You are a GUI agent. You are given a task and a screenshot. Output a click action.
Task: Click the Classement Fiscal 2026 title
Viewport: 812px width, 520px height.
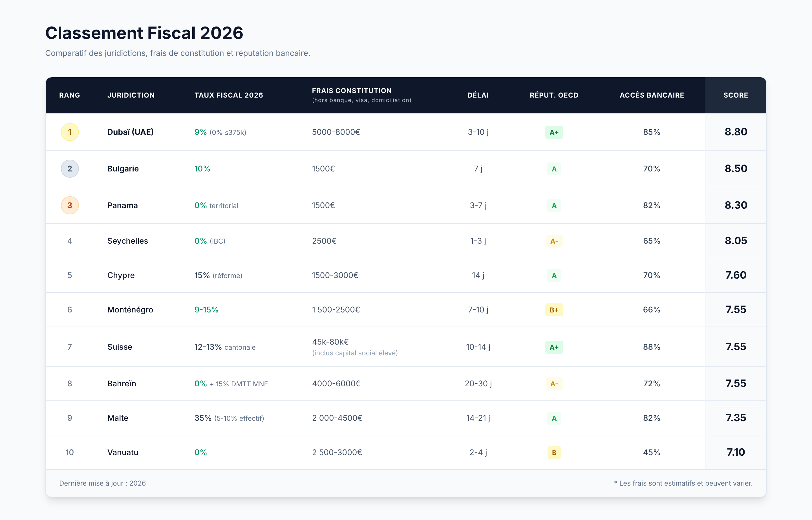(x=144, y=33)
